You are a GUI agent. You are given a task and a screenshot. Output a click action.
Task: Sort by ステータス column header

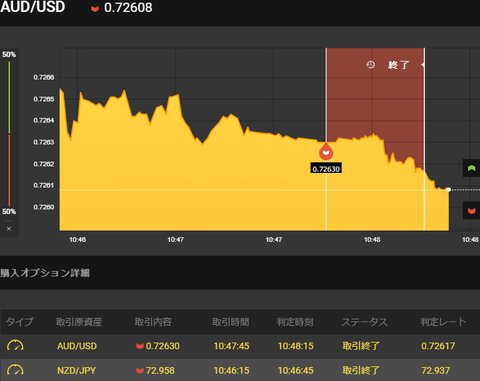[x=364, y=322]
